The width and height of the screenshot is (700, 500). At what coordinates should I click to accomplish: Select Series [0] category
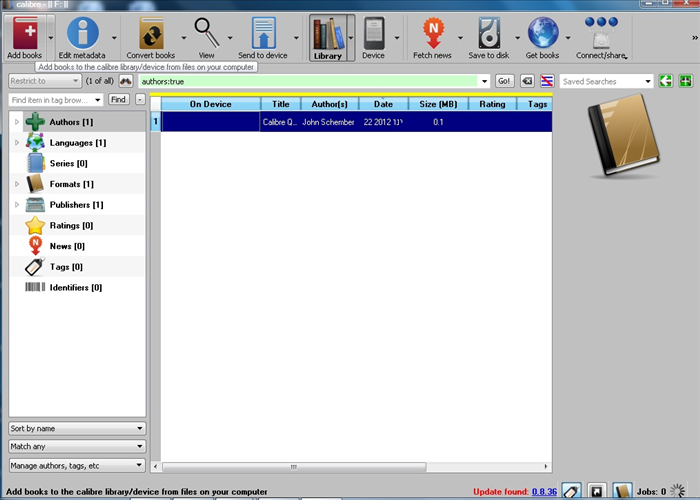[68, 163]
